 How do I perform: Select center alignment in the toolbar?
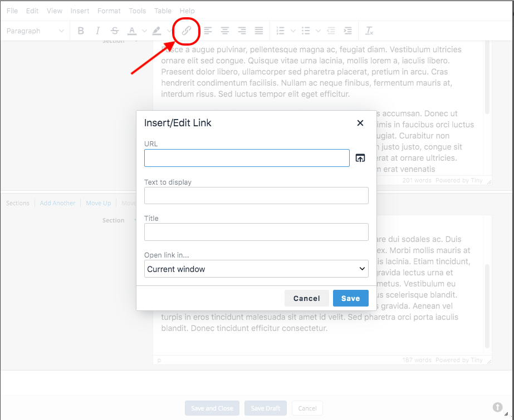pyautogui.click(x=224, y=31)
